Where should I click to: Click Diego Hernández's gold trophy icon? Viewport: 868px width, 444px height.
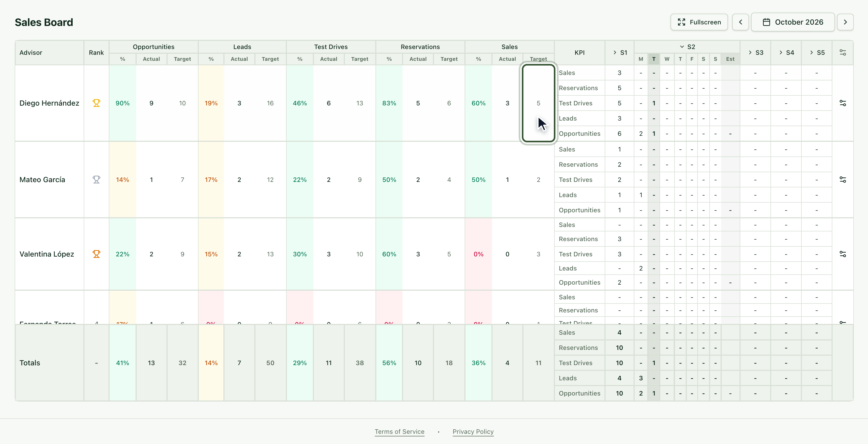(x=96, y=103)
